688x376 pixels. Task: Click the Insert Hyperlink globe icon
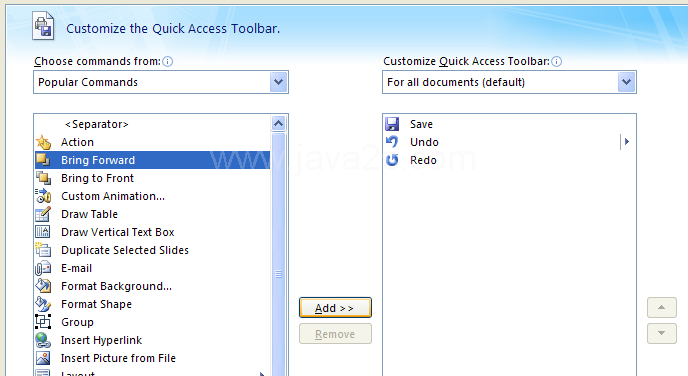click(x=43, y=340)
